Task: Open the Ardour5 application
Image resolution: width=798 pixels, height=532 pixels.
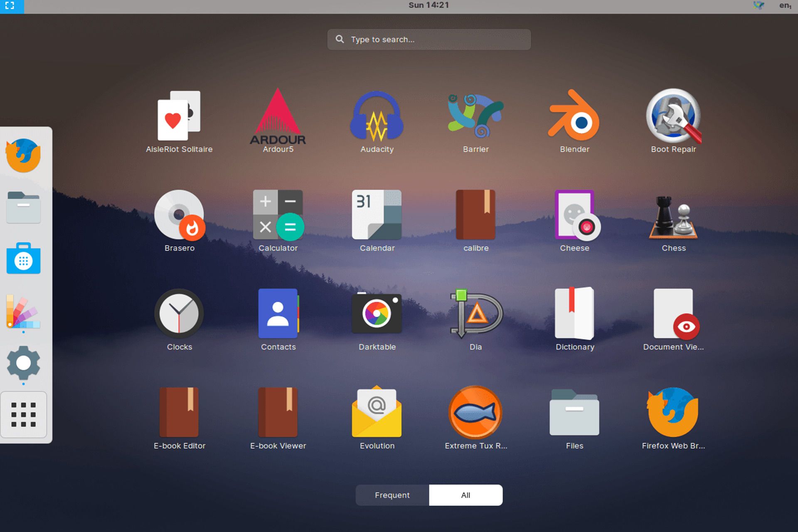Action: point(278,121)
